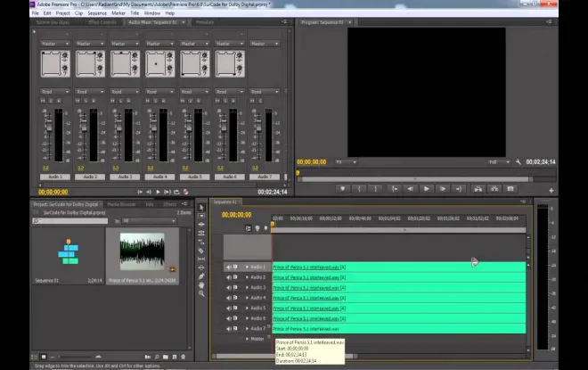
Task: Click Go to Out point button
Action: coord(459,189)
